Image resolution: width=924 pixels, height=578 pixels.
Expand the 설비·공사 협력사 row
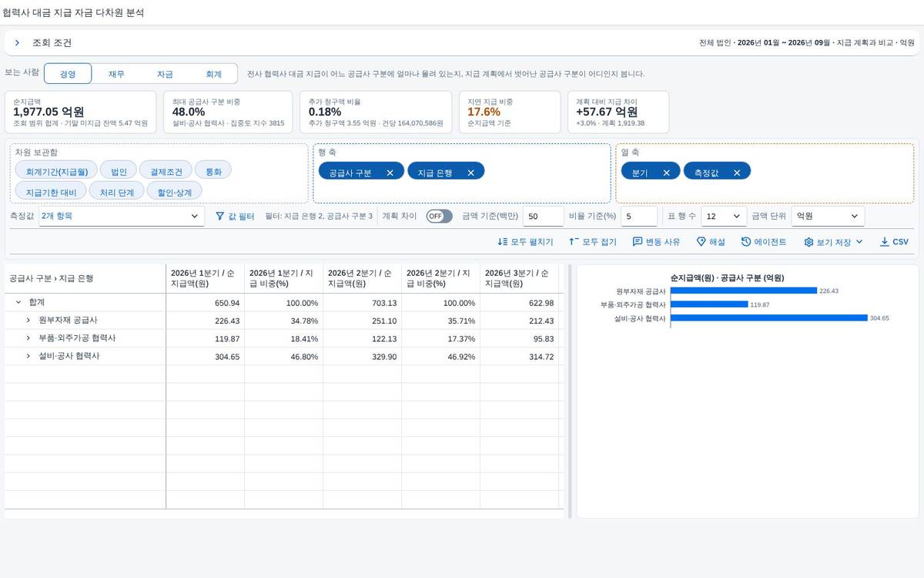[x=28, y=357]
